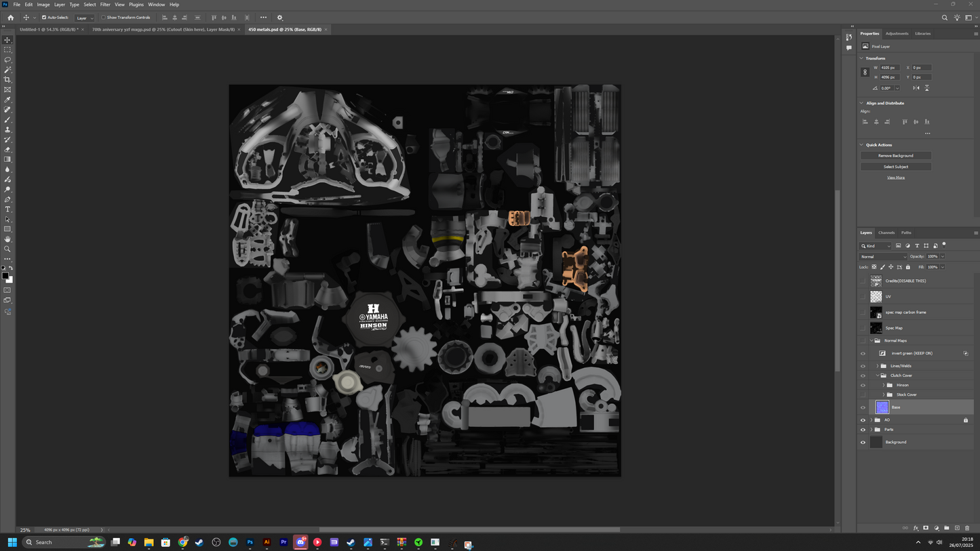Image resolution: width=980 pixels, height=551 pixels.
Task: Switch to the Channels tab
Action: coord(886,232)
